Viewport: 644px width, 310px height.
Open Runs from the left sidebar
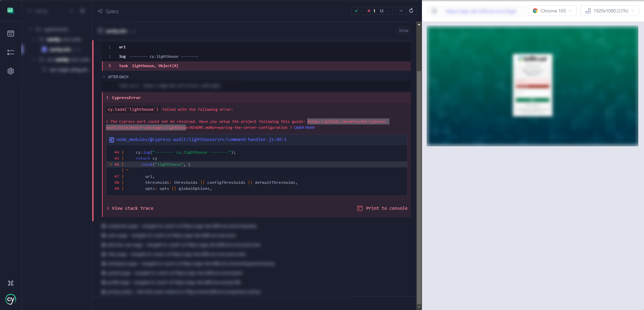point(10,52)
